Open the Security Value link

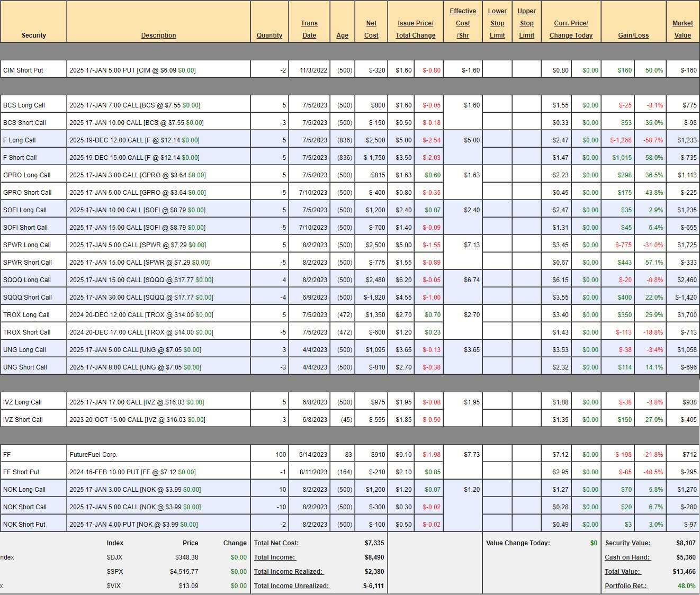pos(627,543)
